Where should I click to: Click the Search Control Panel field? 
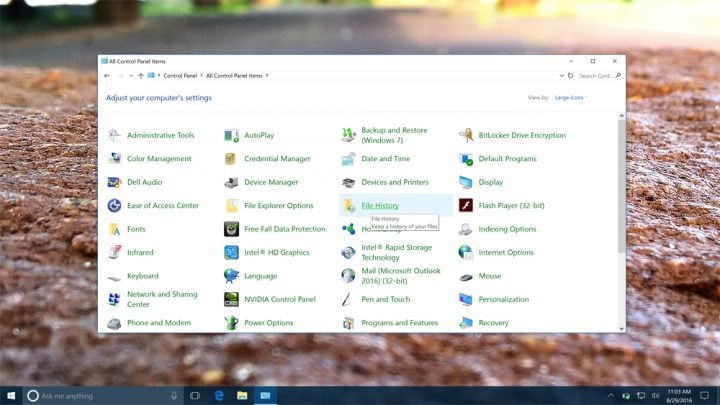pyautogui.click(x=599, y=76)
